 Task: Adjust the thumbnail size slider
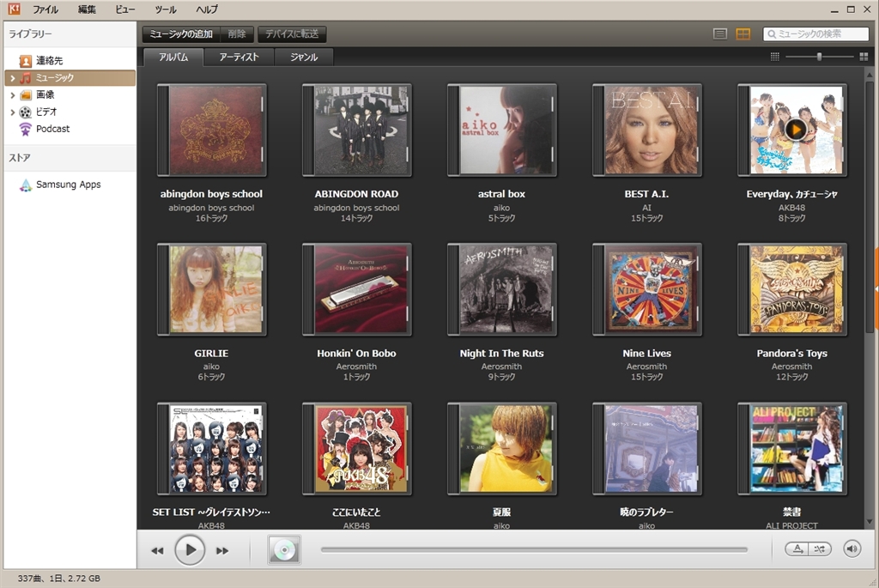click(x=819, y=57)
